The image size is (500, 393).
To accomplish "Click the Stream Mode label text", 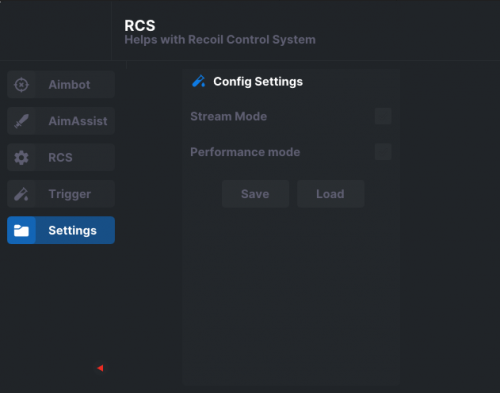I will tap(228, 116).
